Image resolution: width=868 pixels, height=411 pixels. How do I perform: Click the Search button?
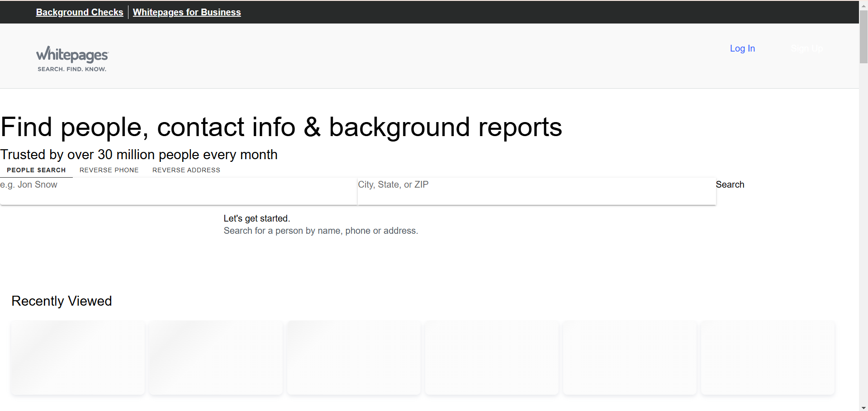pos(730,184)
